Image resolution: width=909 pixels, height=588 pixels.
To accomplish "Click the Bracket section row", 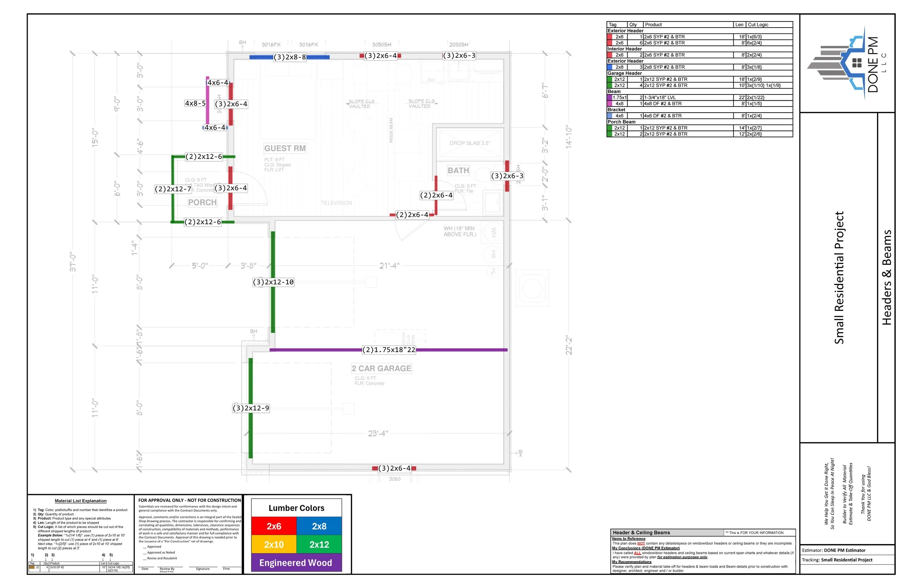I will click(x=700, y=110).
